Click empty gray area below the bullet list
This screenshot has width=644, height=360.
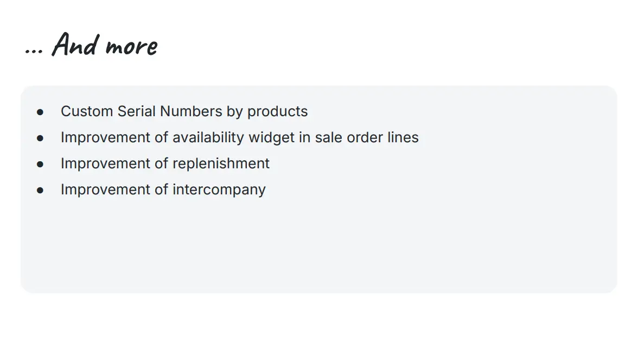tap(318, 247)
